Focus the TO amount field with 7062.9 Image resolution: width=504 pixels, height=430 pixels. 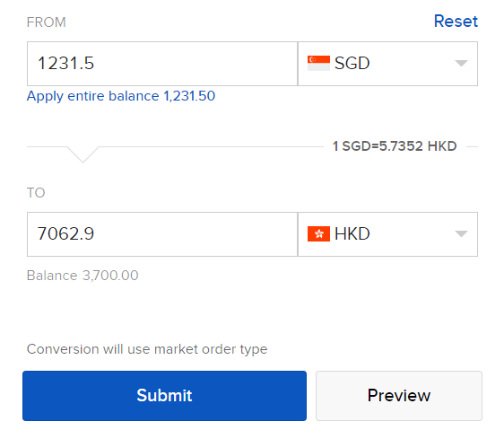(162, 234)
